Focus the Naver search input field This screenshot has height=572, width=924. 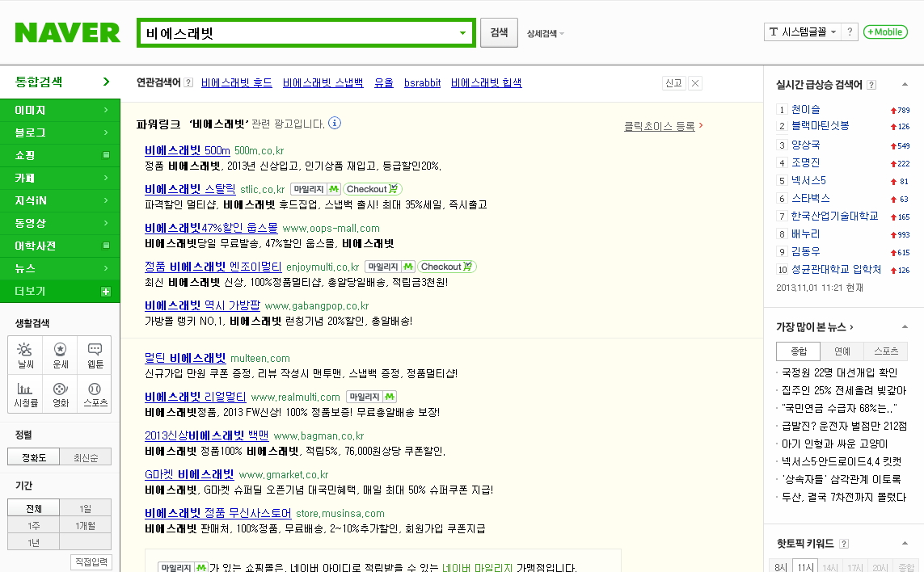tap(297, 33)
